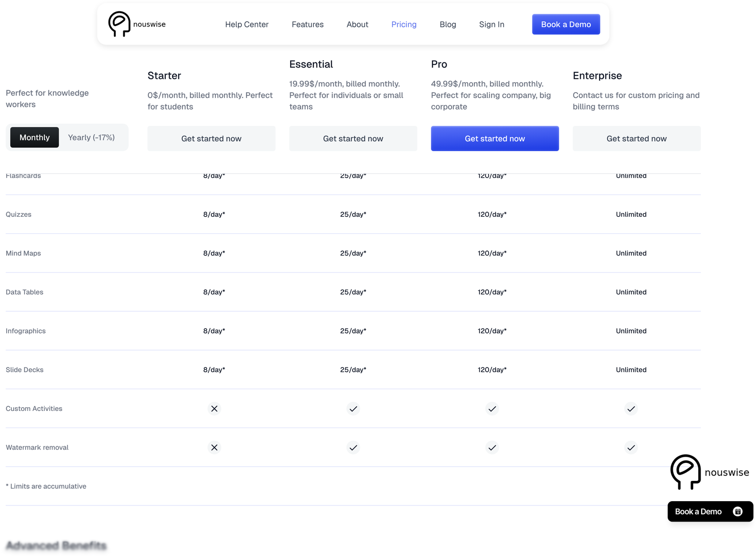Viewport: 756px width, 556px height.
Task: Click the "Limits are accumulative" footnote
Action: [x=46, y=486]
